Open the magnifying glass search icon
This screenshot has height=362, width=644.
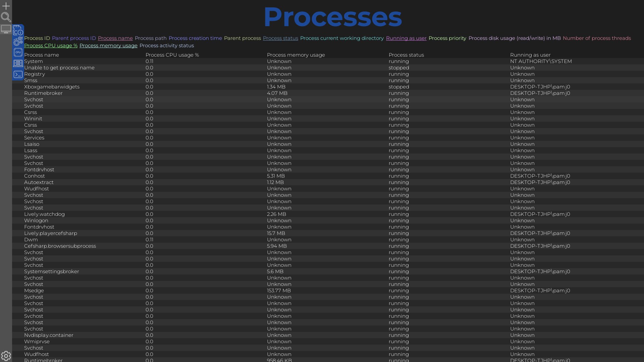tap(6, 17)
